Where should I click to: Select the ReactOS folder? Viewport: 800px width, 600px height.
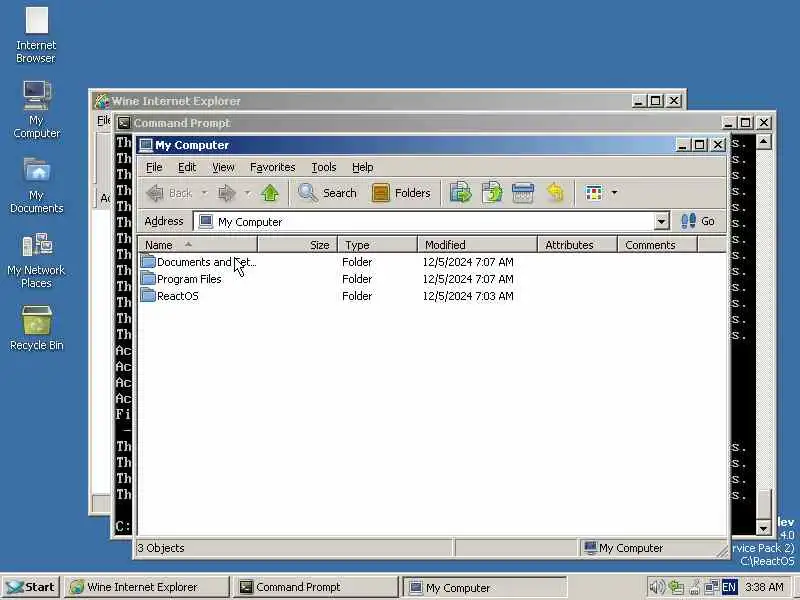tap(169, 296)
